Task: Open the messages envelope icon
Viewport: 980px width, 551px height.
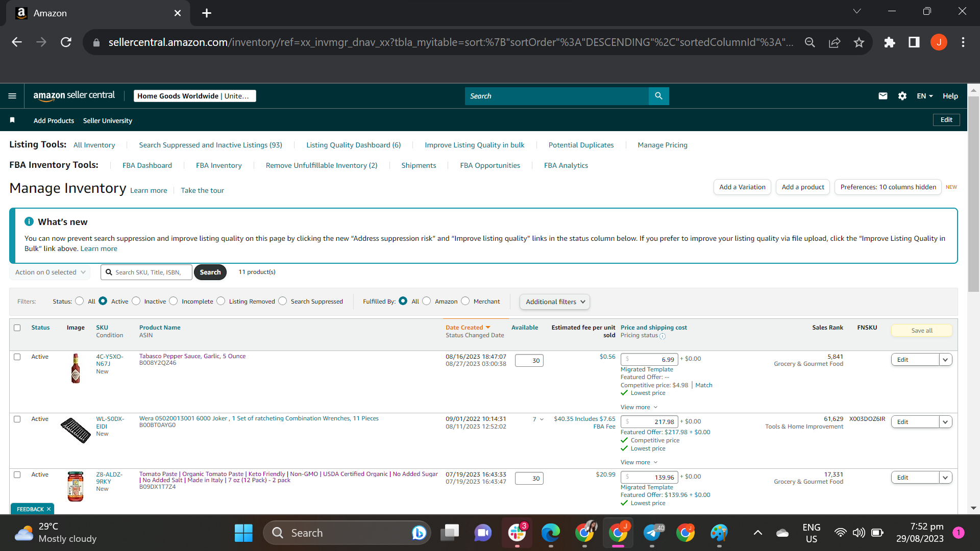Action: 883,96
